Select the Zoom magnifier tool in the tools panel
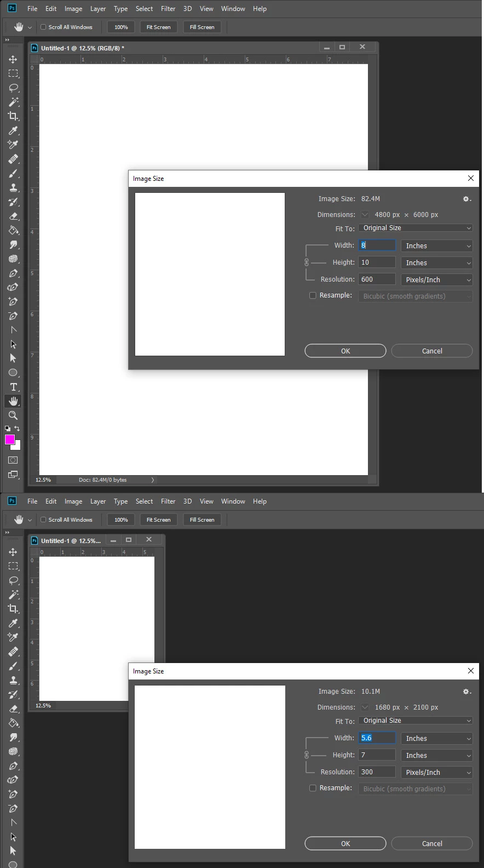 click(13, 415)
